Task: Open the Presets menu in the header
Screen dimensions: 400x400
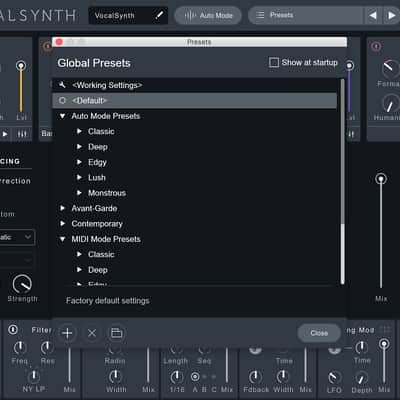Action: (x=305, y=15)
